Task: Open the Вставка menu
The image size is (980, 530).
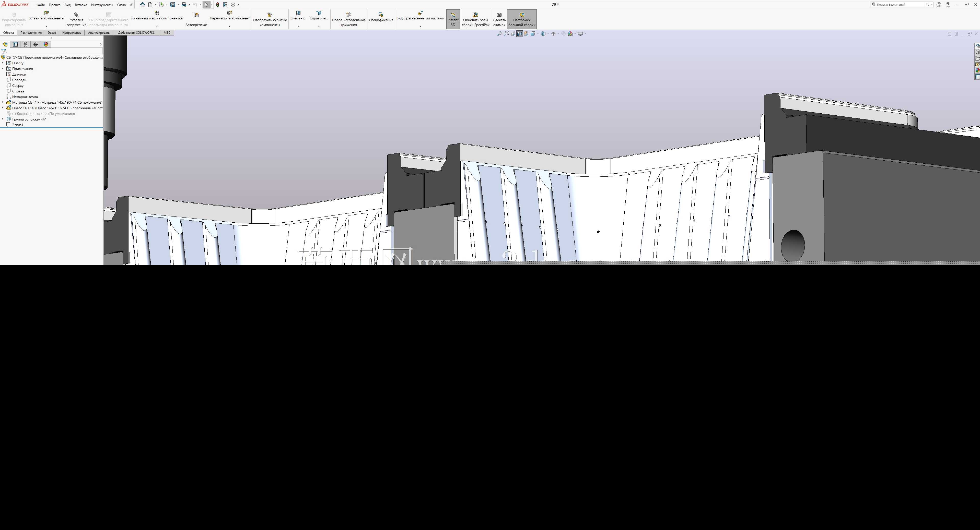Action: click(x=81, y=5)
